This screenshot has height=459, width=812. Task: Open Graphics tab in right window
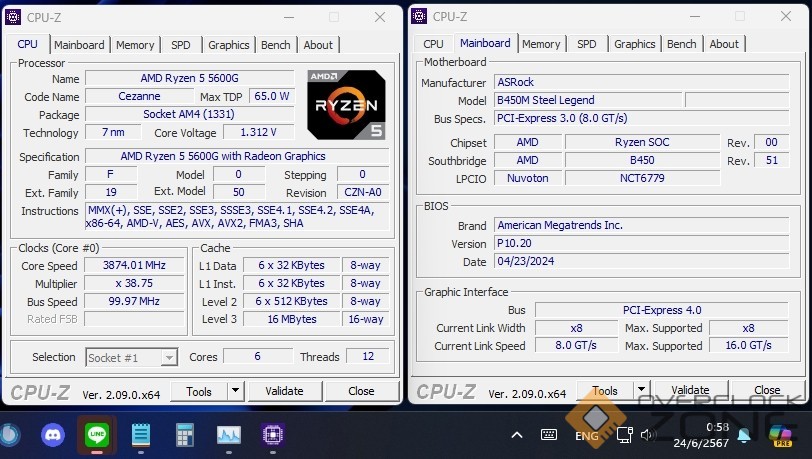click(634, 44)
